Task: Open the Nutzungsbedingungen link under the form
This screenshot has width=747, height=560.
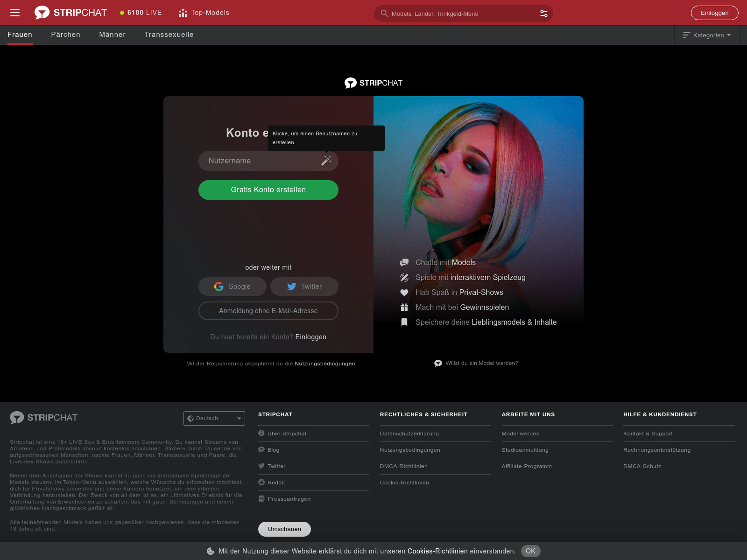Action: (325, 364)
